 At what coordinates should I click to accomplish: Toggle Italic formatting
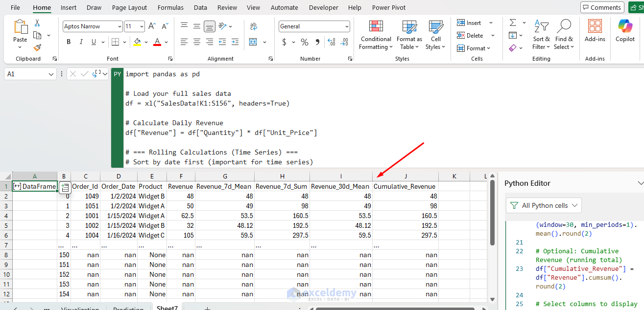[x=81, y=42]
